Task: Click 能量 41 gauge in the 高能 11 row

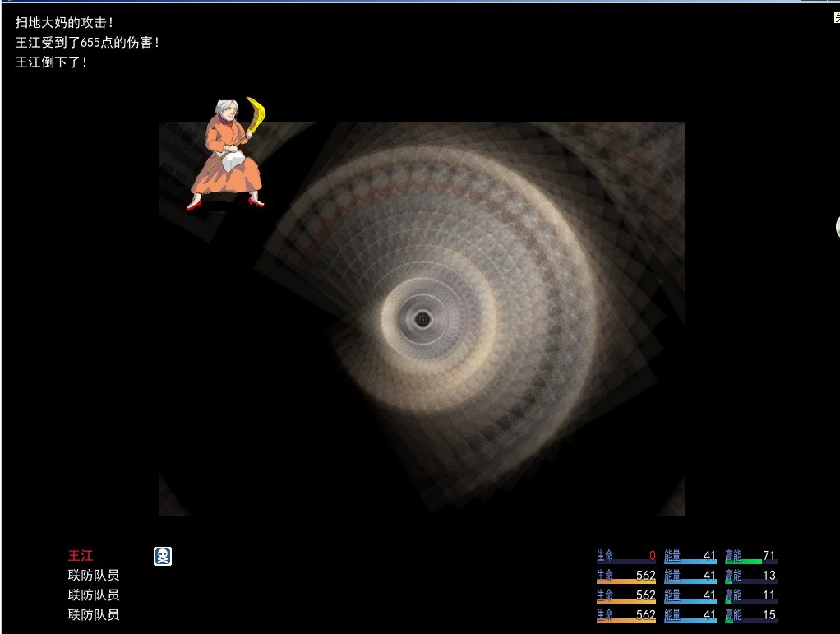Action: pos(690,595)
